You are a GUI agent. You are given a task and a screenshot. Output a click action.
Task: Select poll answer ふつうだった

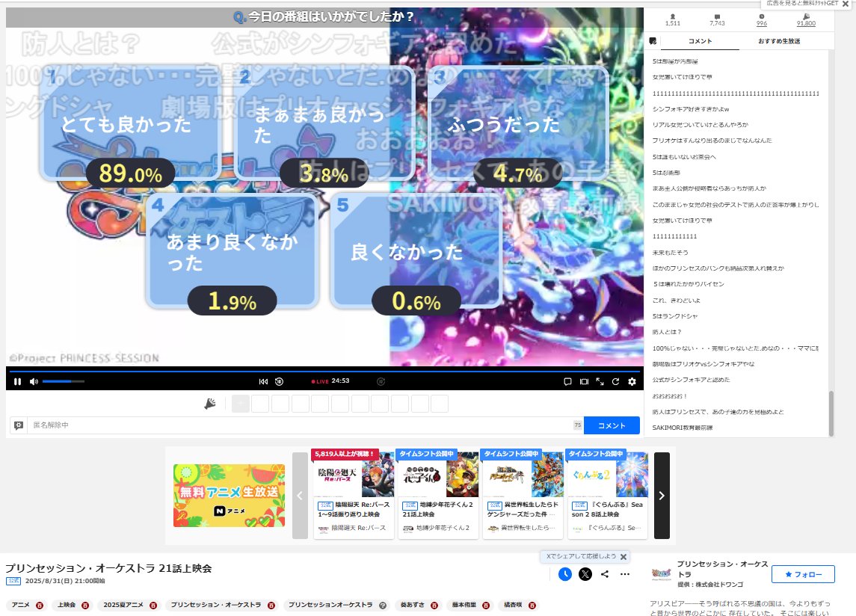pyautogui.click(x=518, y=124)
